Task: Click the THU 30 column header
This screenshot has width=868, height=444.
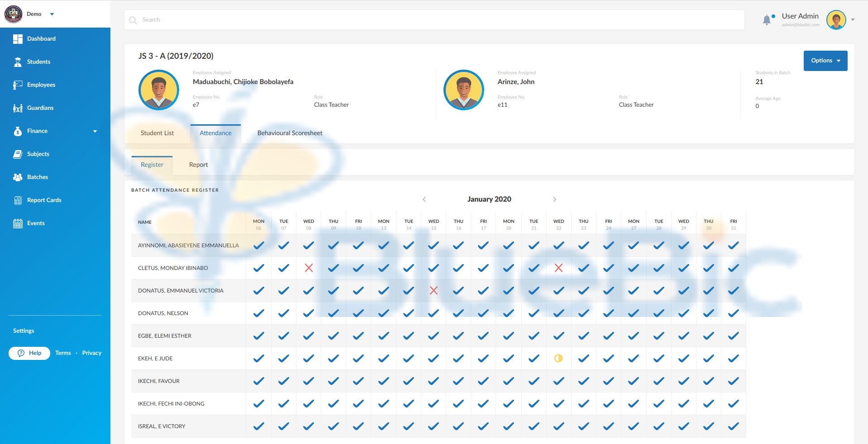Action: [709, 225]
